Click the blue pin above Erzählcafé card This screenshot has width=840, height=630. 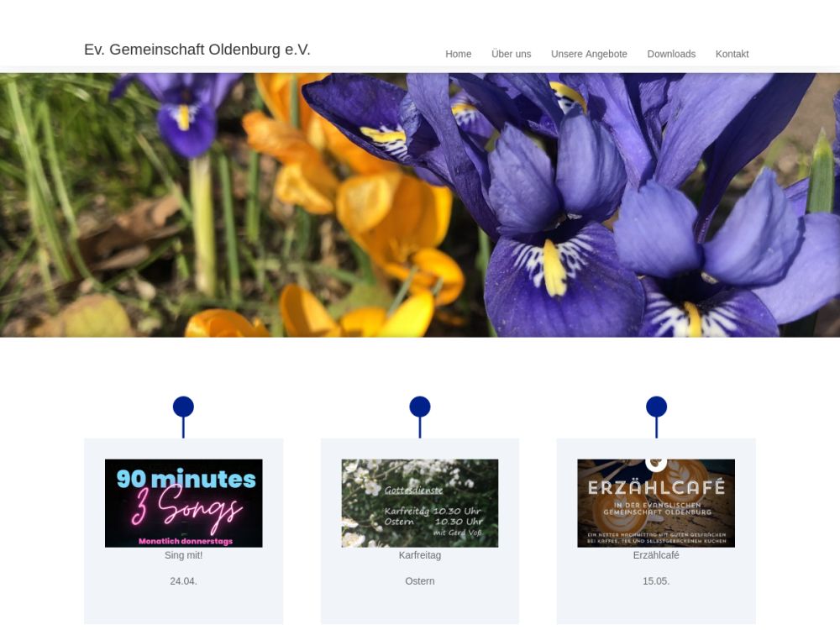(x=656, y=417)
